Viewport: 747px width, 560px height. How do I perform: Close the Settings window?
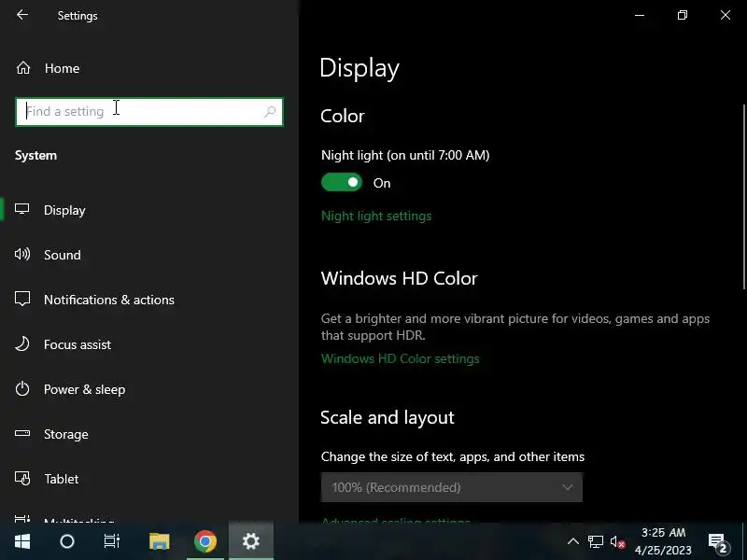726,15
